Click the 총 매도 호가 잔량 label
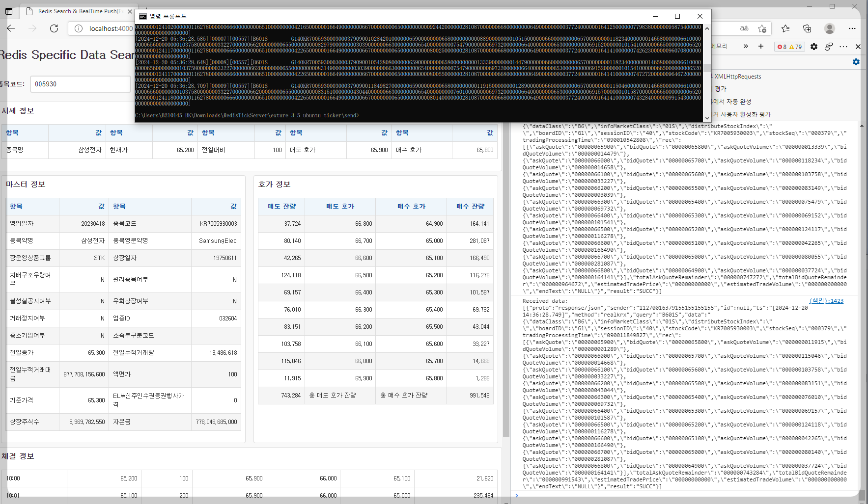Viewport: 868px width, 504px height. (x=333, y=395)
